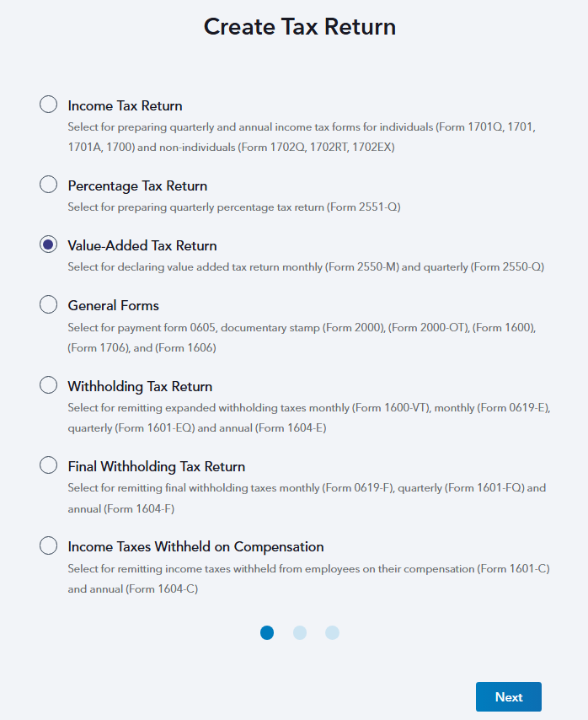This screenshot has width=588, height=720.
Task: Click the Create Tax Return heading
Action: [x=300, y=27]
